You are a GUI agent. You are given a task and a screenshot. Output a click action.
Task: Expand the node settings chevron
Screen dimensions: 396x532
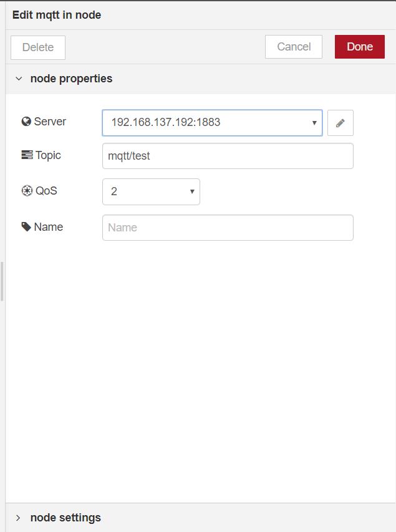(x=19, y=518)
